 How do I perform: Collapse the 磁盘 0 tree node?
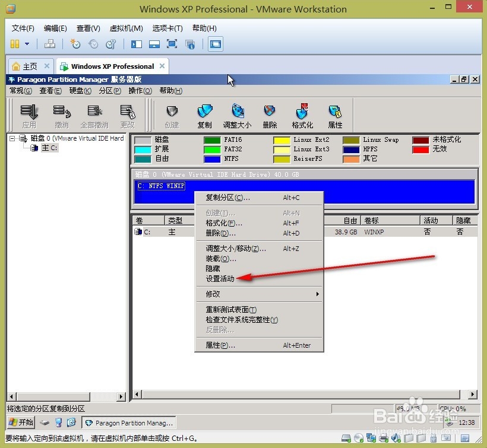[x=12, y=138]
